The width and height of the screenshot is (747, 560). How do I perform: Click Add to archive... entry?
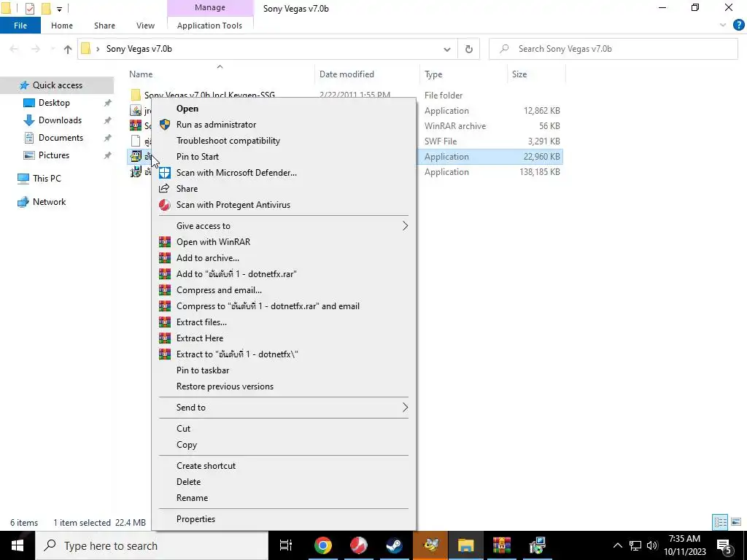[x=208, y=258]
